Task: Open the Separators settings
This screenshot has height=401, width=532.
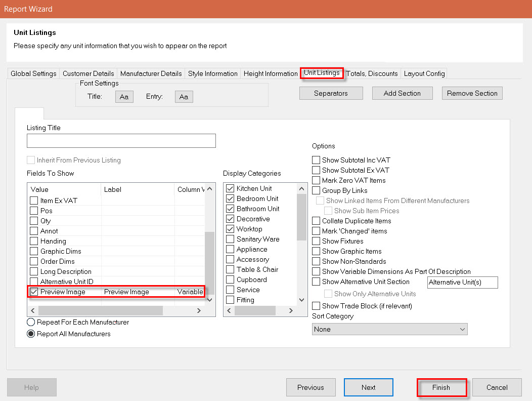Action: tap(331, 93)
